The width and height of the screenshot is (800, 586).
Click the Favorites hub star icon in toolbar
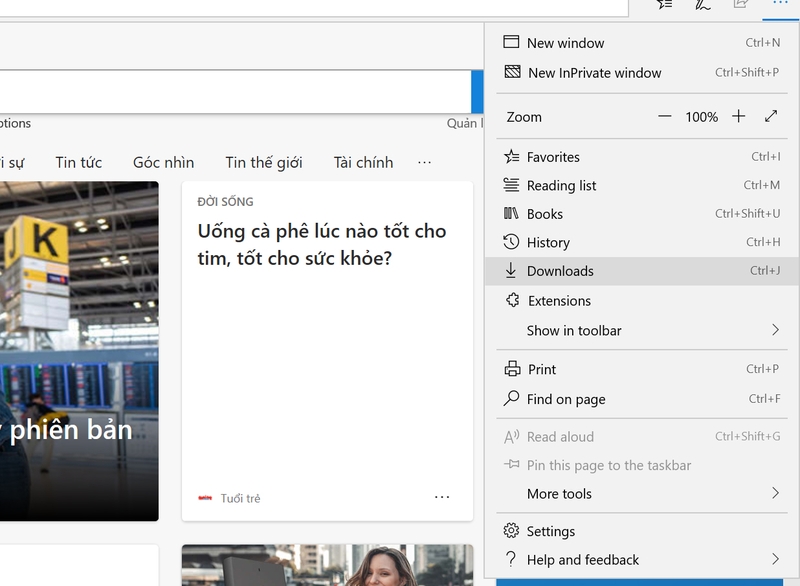click(665, 4)
